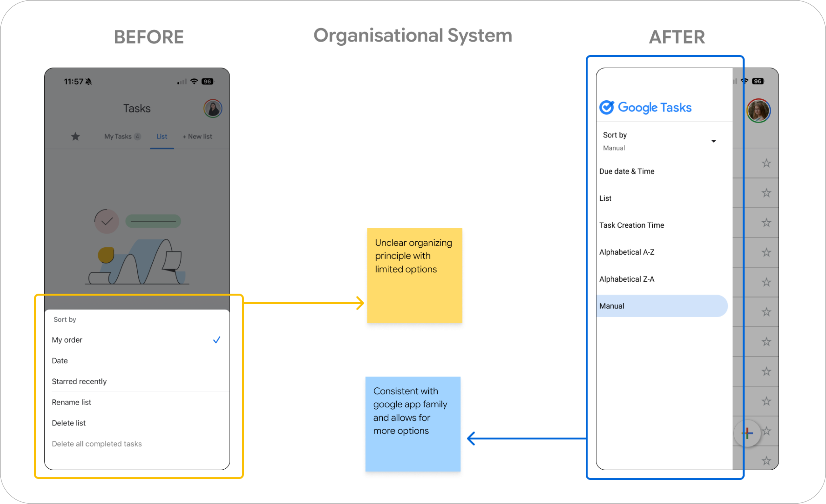Choose Delete all completed tasks
This screenshot has height=504, width=826.
[137, 444]
